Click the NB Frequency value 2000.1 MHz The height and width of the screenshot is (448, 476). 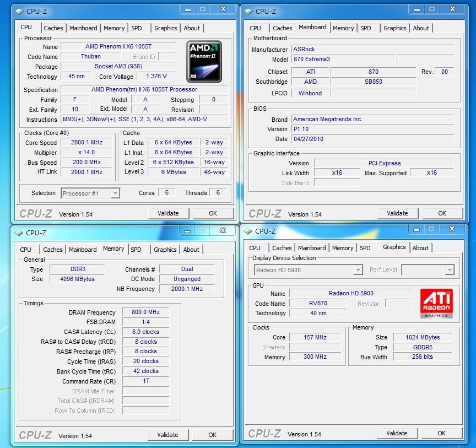(x=187, y=289)
